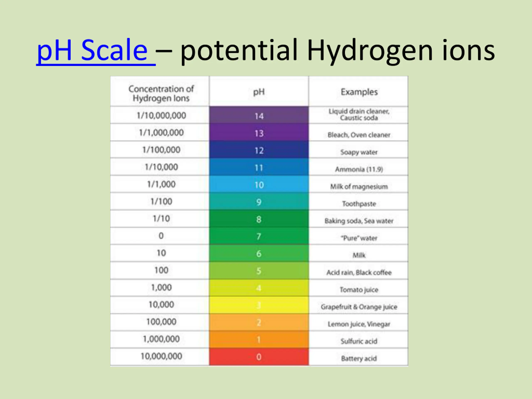Click the yellow pH 3 color band
Image resolution: width=532 pixels, height=399 pixels.
coord(259,305)
